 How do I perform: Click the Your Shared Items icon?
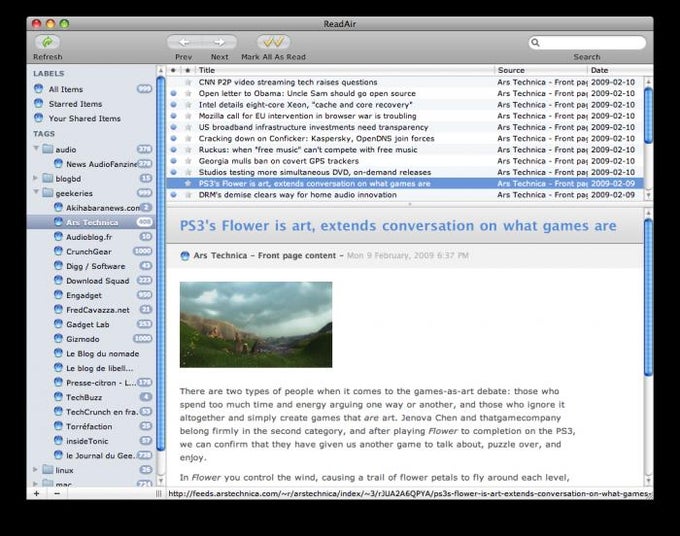click(39, 118)
